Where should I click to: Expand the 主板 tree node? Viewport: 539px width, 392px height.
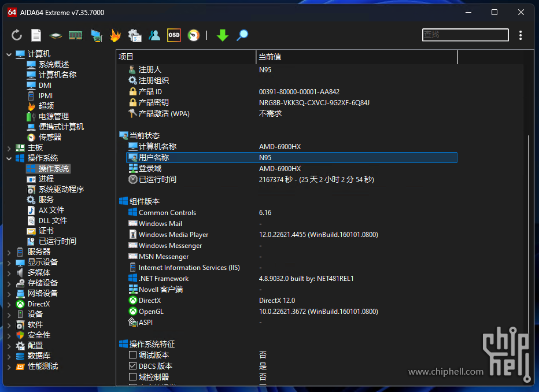(x=9, y=148)
